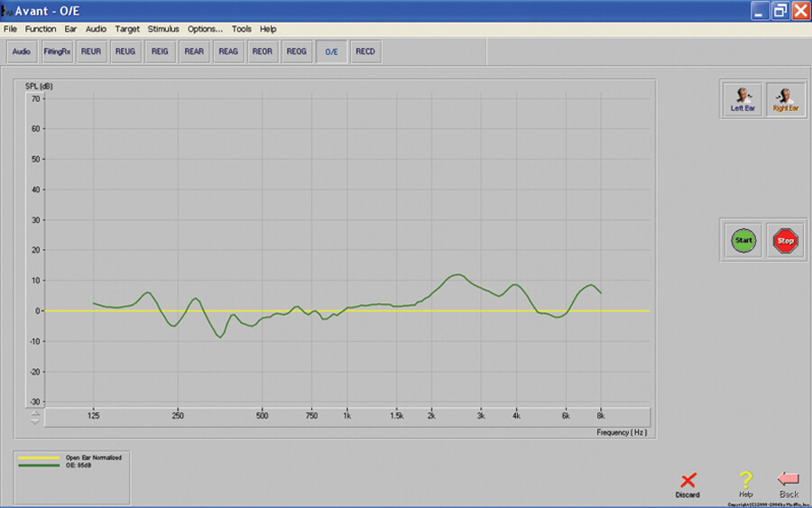The width and height of the screenshot is (812, 508).
Task: Click the Discard red X icon
Action: click(687, 483)
